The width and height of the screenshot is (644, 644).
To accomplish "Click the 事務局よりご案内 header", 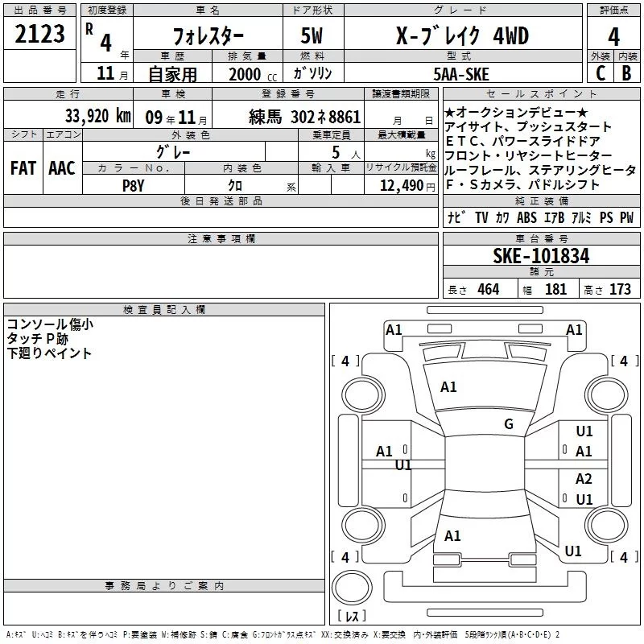I will (164, 586).
